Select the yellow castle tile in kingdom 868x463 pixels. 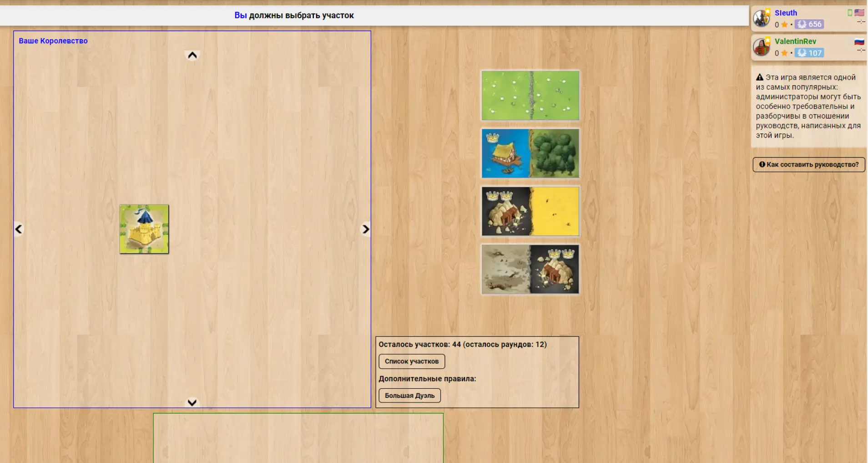click(x=144, y=229)
